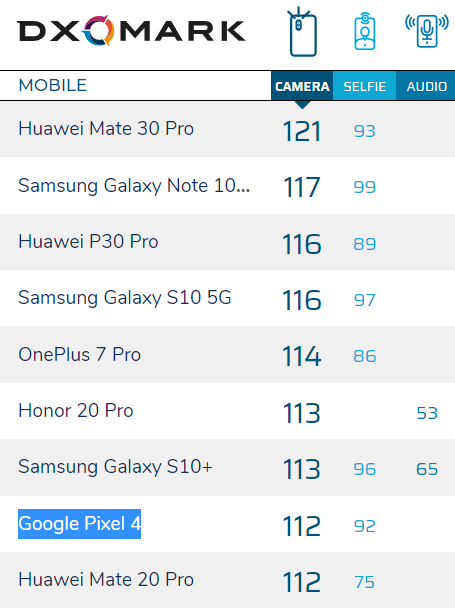The width and height of the screenshot is (455, 609).
Task: Switch to the AUDIO tab
Action: coord(426,86)
